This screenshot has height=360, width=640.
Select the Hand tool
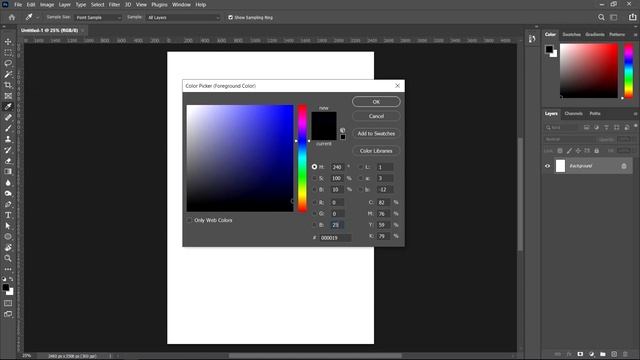click(x=8, y=247)
